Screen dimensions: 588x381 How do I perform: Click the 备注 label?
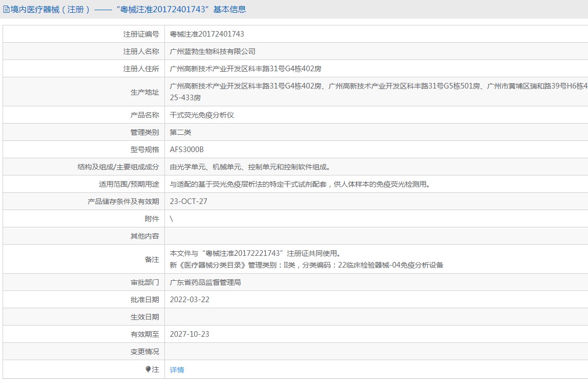click(x=152, y=259)
